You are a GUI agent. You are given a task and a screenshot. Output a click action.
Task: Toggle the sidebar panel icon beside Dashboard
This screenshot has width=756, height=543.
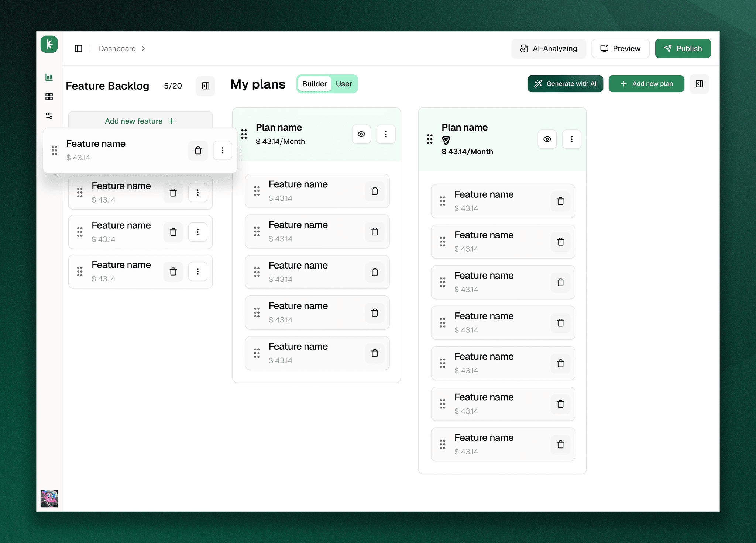(78, 49)
